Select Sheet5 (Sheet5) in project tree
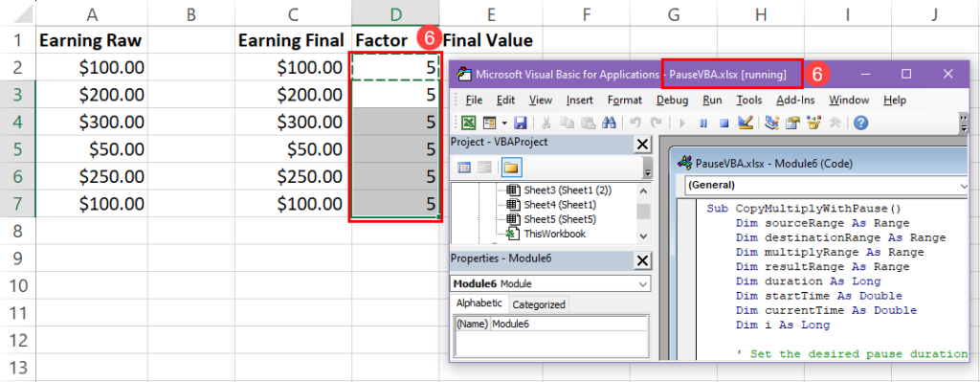This screenshot has width=980, height=382. click(x=560, y=219)
